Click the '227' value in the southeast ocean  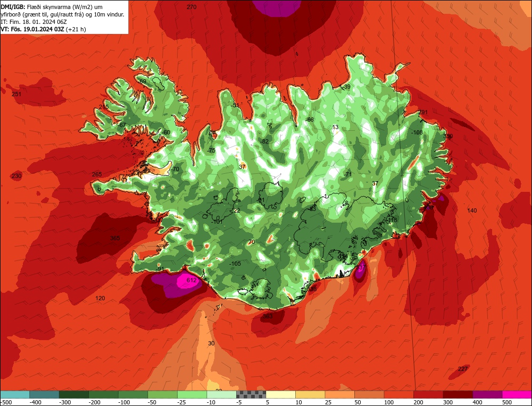point(463,369)
